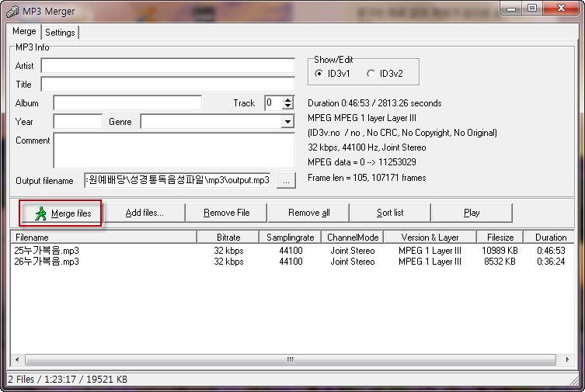Switch to the Merge tab
The height and width of the screenshot is (392, 585).
[23, 32]
